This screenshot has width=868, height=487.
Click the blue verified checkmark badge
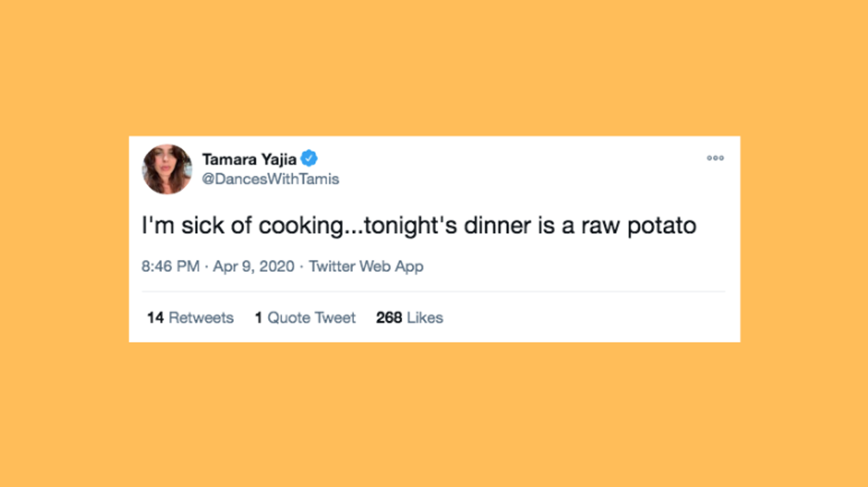309,159
